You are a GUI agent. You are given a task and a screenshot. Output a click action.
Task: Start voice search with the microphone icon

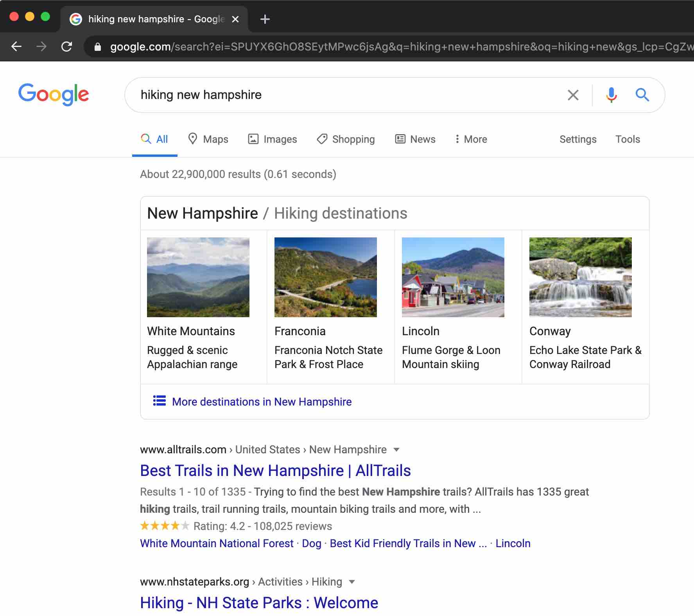[x=611, y=95]
